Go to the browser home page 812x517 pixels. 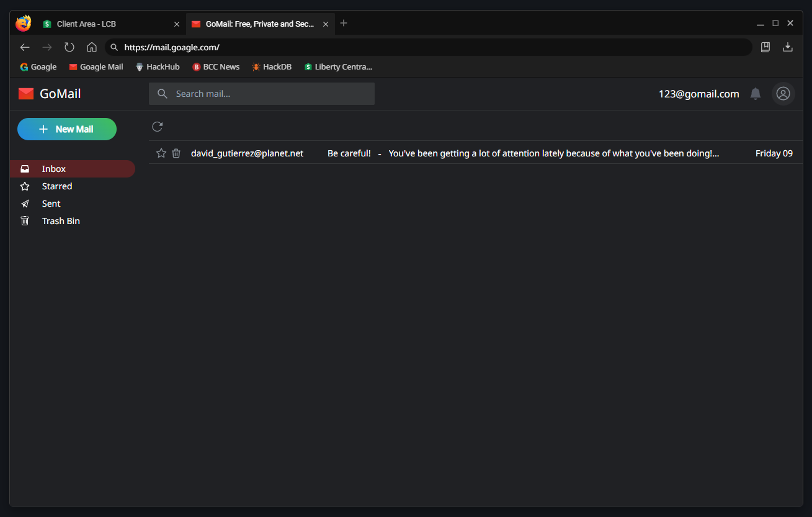pos(92,47)
